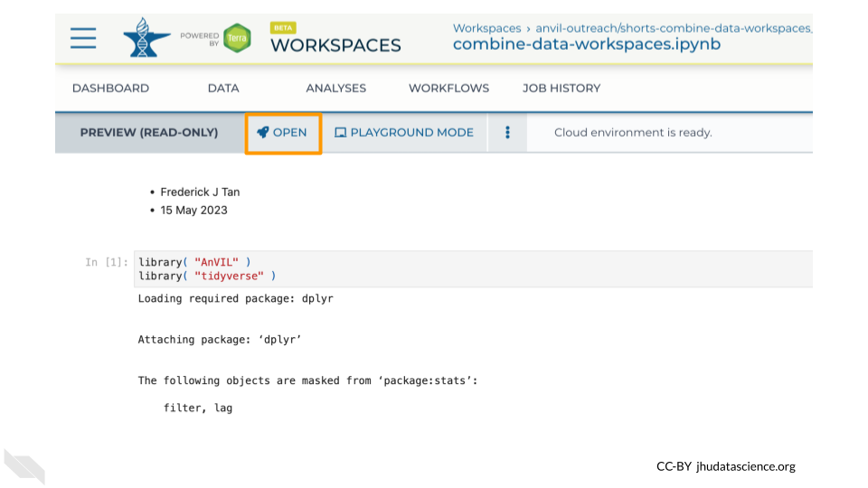The height and width of the screenshot is (488, 868).
Task: Switch to the WORKFLOWS tab
Action: coord(449,88)
